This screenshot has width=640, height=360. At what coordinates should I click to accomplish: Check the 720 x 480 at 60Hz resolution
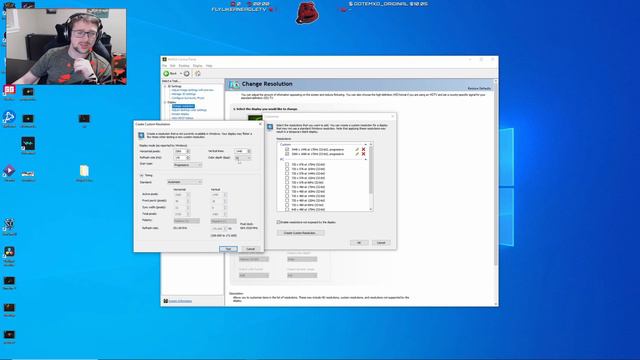tap(287, 205)
